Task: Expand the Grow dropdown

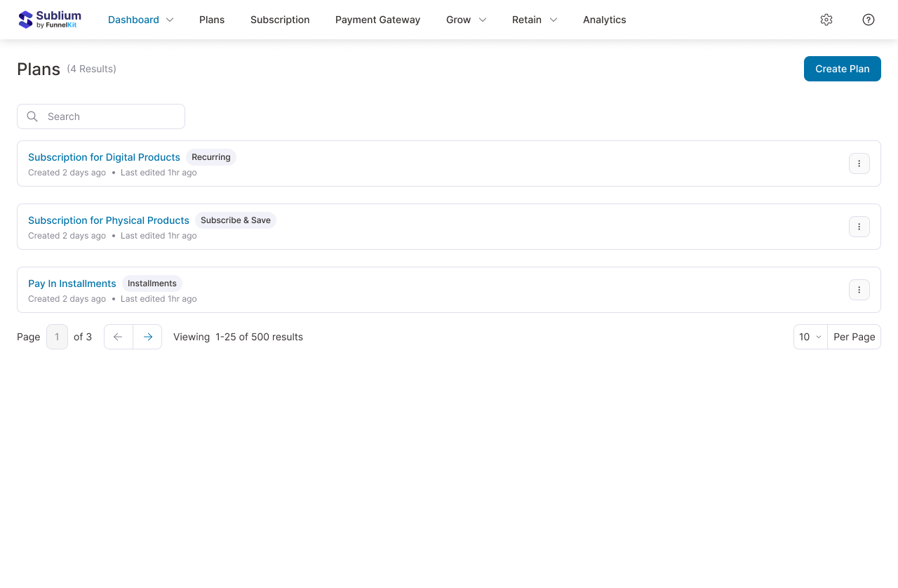Action: pyautogui.click(x=465, y=20)
